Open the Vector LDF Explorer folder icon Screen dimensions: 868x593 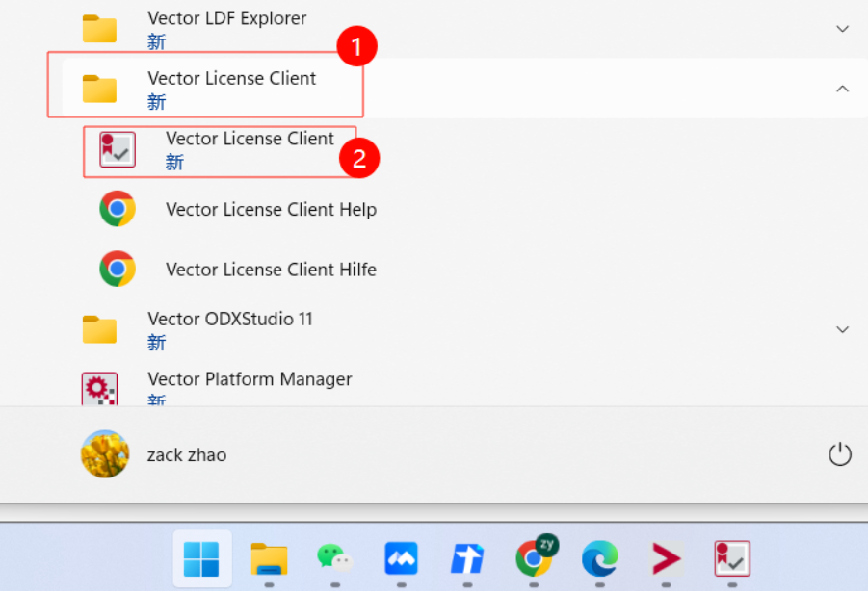99,29
